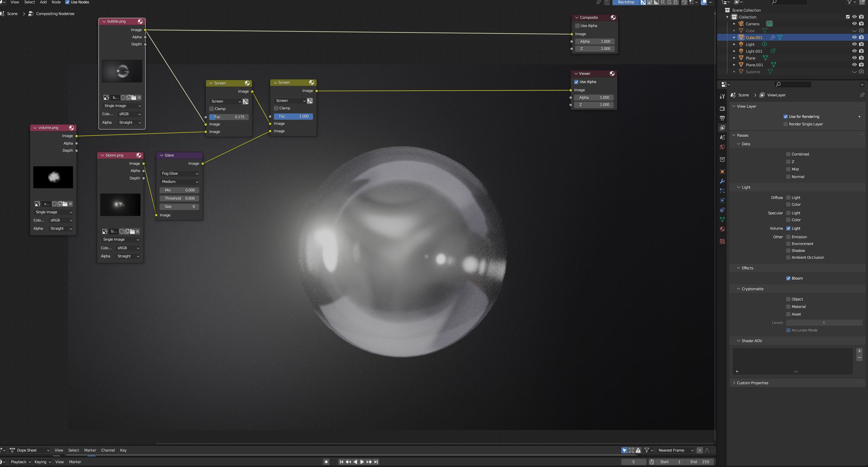Click the Red channel backdrop button

point(663,2)
